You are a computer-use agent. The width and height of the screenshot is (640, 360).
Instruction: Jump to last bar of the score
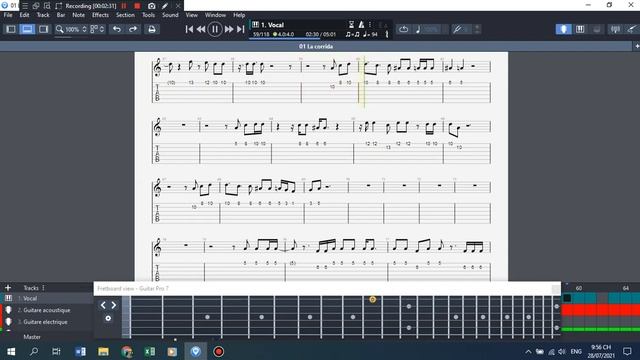(241, 29)
